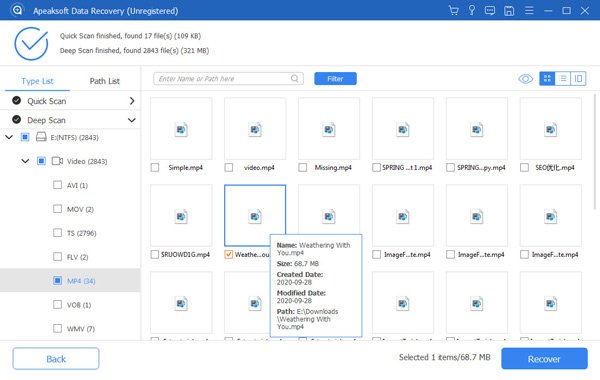
Task: Collapse the Deep Scan section arrow
Action: pos(132,120)
